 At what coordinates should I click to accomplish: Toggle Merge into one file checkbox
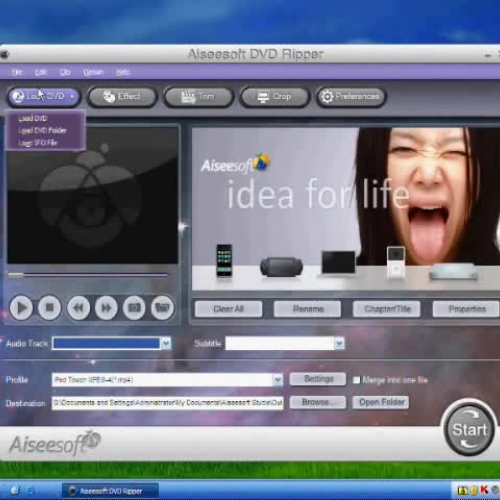pos(356,380)
